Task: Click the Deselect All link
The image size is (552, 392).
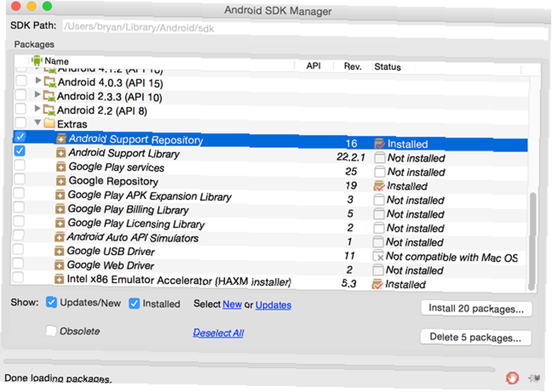Action: pos(218,332)
